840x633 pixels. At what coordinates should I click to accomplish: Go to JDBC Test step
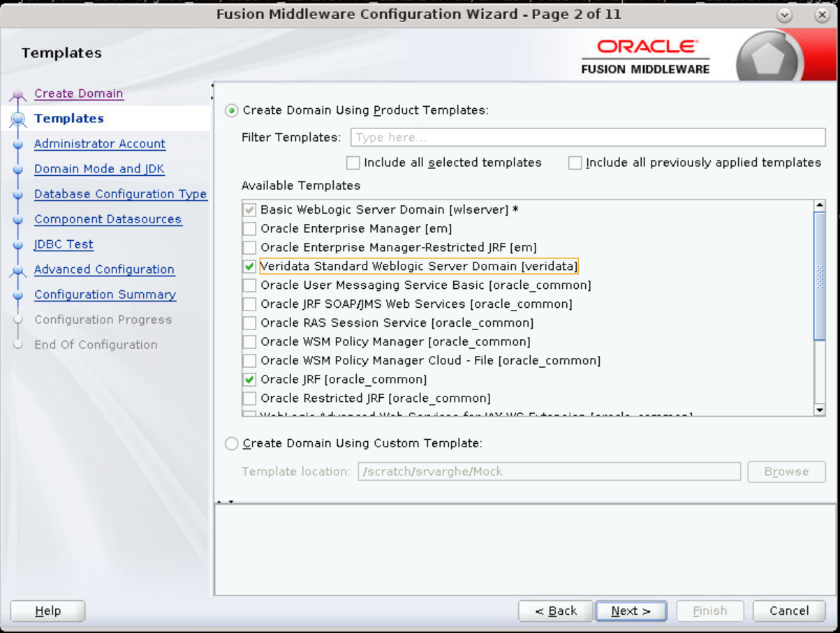click(x=64, y=244)
